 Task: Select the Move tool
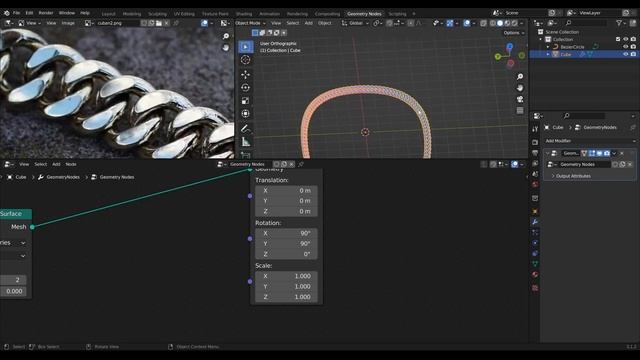(245, 74)
